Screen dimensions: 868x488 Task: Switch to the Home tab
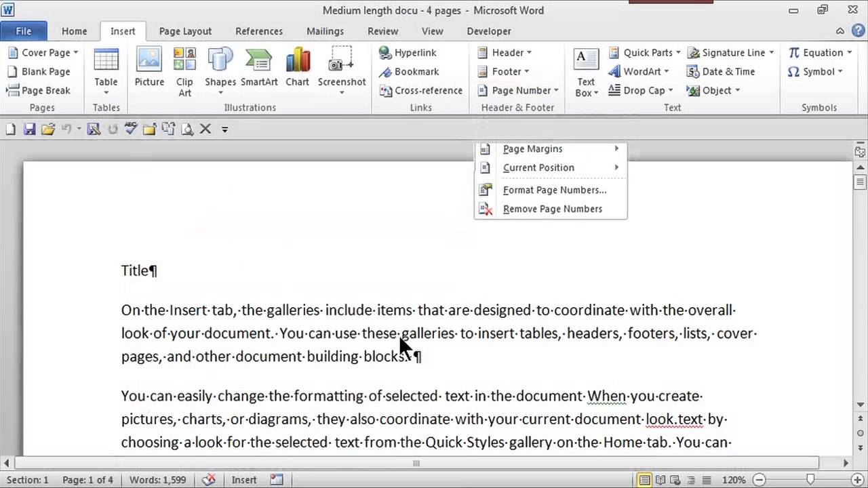(74, 31)
